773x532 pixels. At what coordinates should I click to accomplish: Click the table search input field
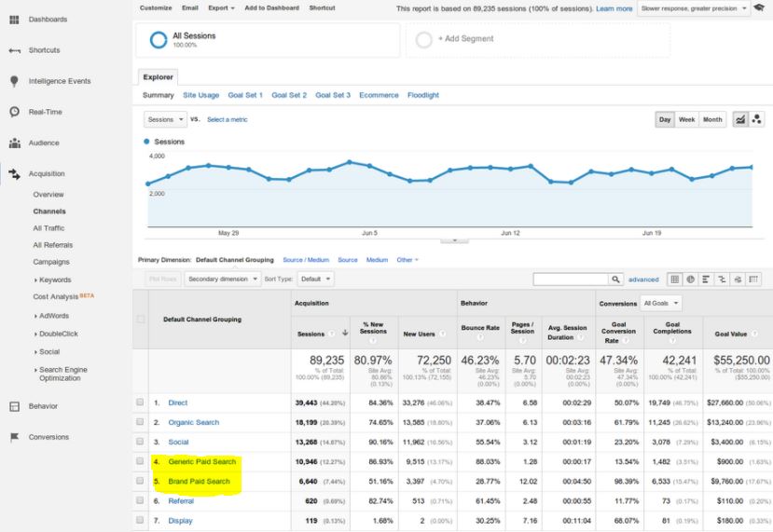coord(571,280)
